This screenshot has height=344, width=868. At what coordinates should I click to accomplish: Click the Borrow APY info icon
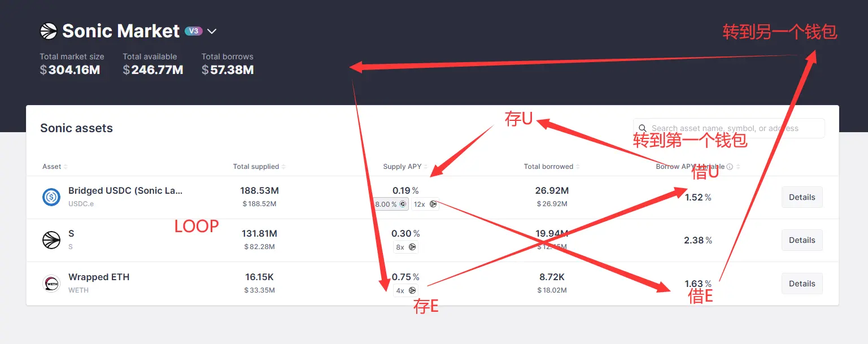(730, 167)
